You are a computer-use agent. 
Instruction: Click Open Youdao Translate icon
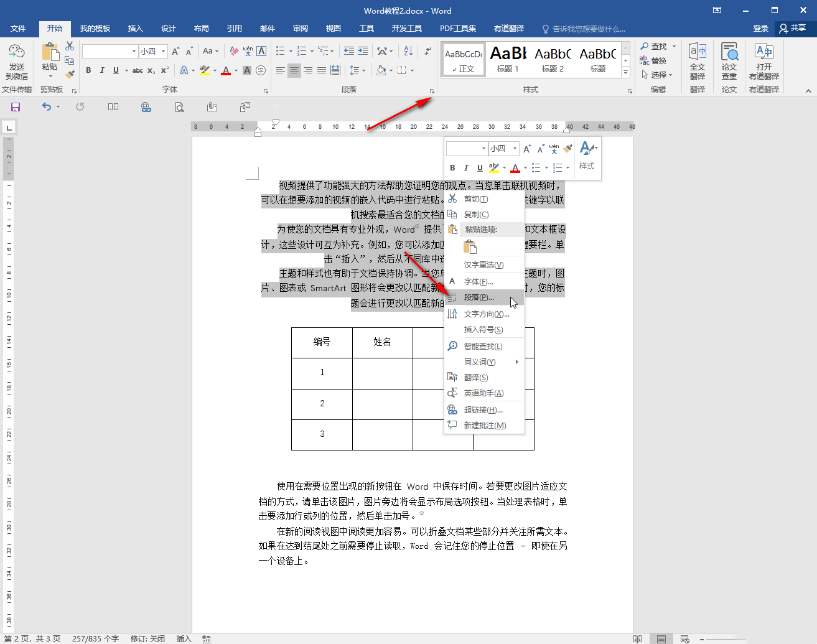point(764,62)
